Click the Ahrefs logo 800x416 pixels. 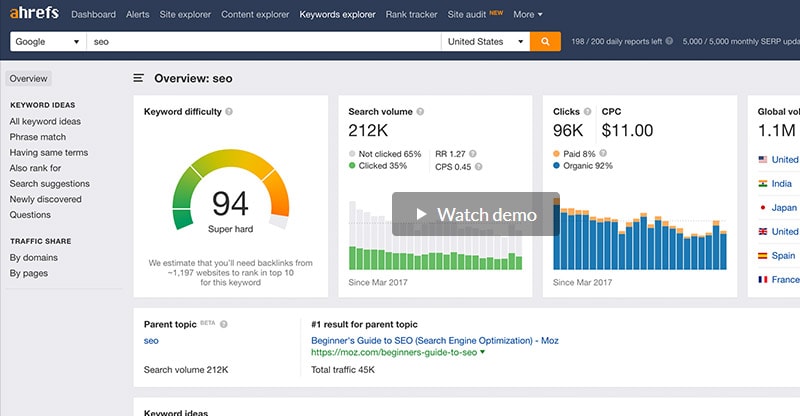(34, 13)
